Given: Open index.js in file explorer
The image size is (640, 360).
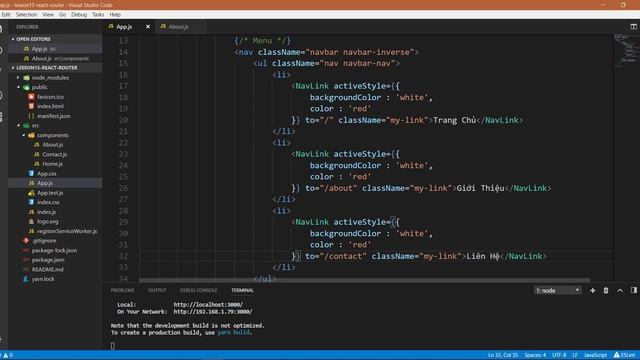Looking at the screenshot, I should (46, 212).
